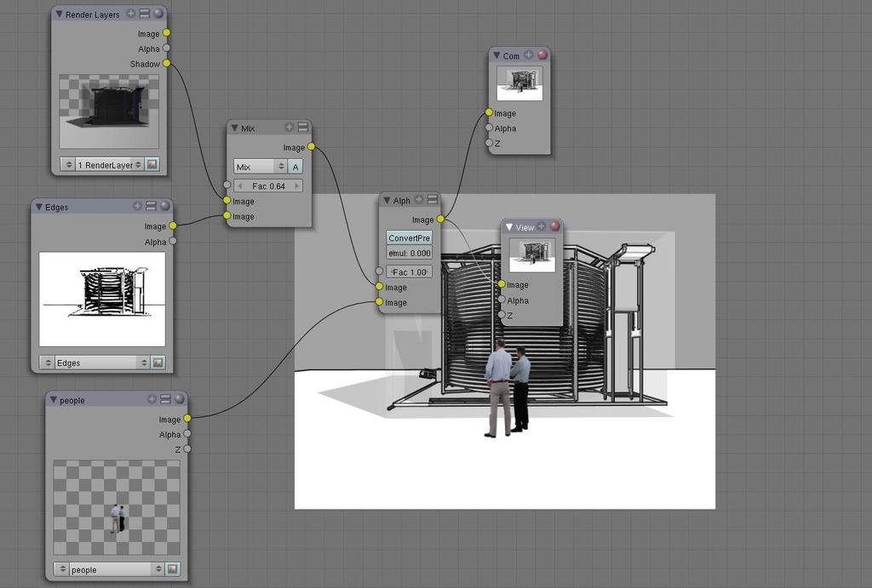Toggle the options icon on Render Layers node header

point(145,14)
